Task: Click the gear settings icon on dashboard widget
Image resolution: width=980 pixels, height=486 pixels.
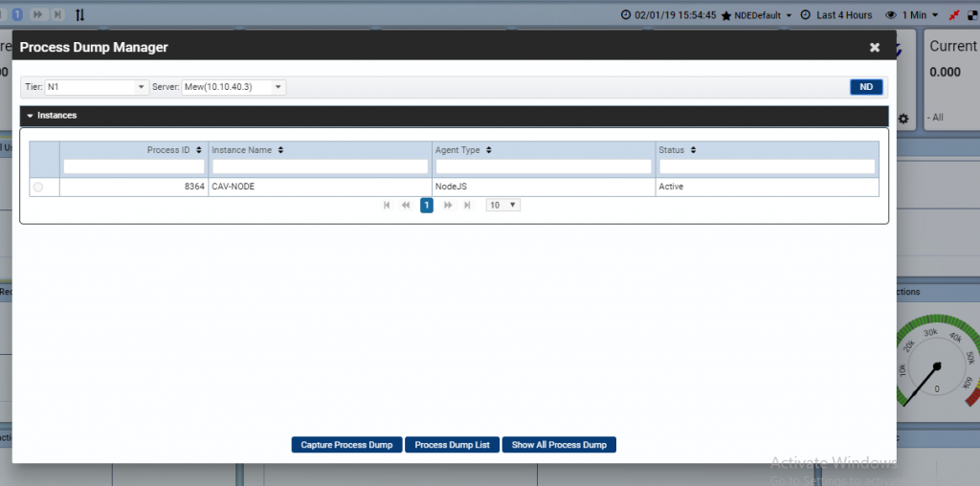Action: click(903, 118)
